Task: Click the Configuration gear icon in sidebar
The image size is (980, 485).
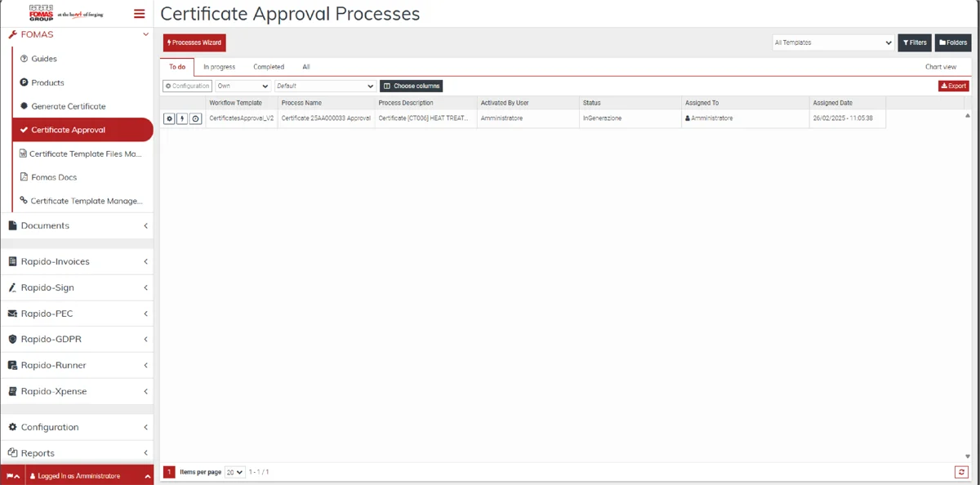Action: 12,427
